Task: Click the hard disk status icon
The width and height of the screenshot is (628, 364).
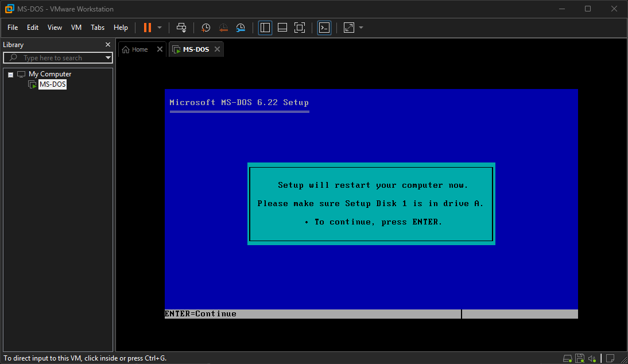Action: pos(567,358)
